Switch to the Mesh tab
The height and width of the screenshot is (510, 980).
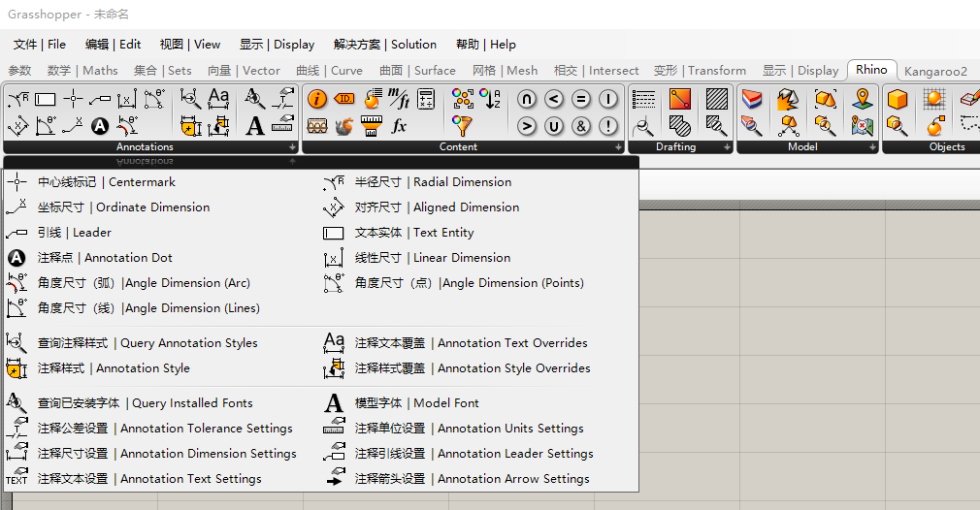tap(505, 71)
